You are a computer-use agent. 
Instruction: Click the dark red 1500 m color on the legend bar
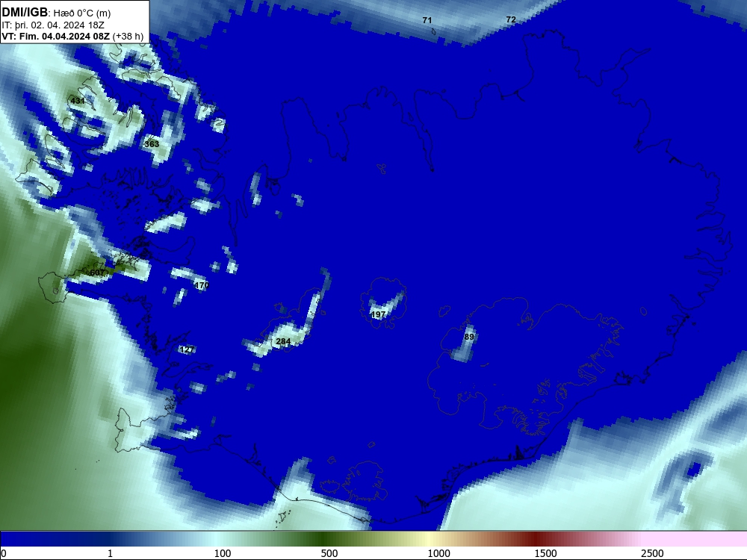click(x=536, y=539)
